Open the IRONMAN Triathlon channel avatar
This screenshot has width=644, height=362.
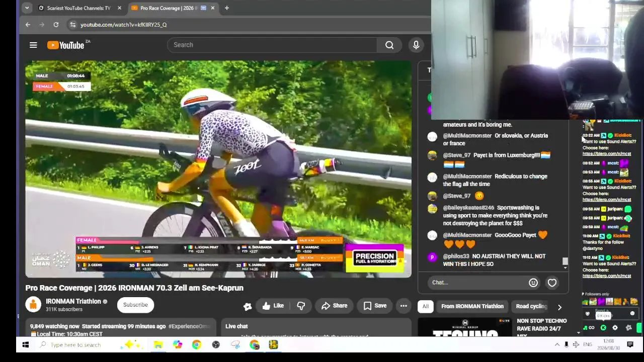point(33,305)
